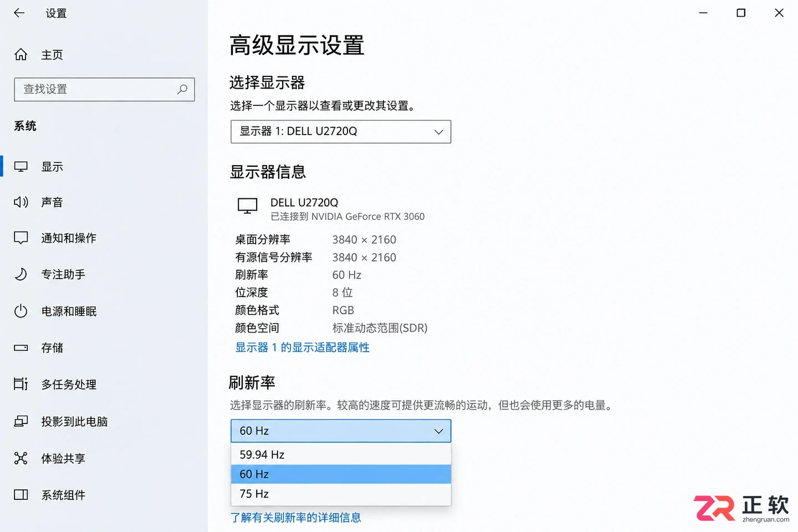Close the settings window
Image resolution: width=798 pixels, height=532 pixels.
point(779,13)
